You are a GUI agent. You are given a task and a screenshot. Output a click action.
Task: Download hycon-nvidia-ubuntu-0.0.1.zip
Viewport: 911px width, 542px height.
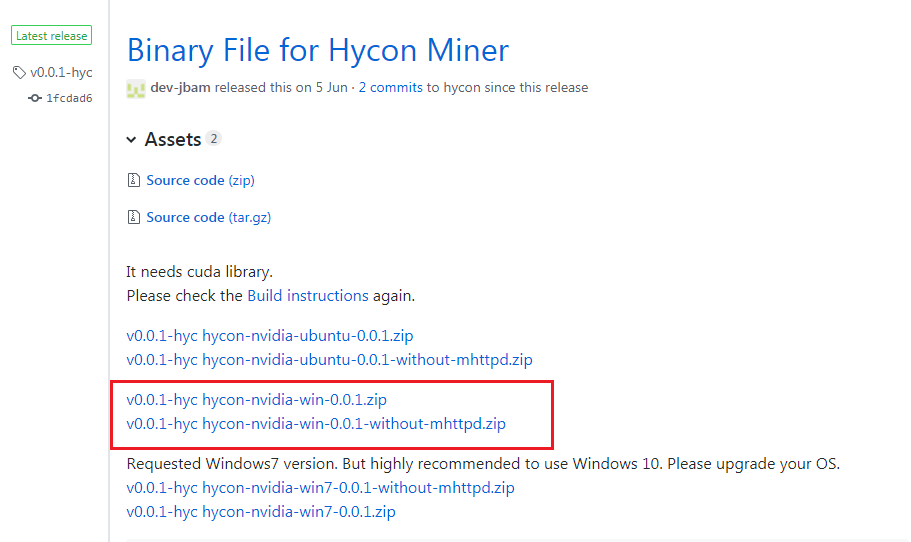click(x=270, y=336)
